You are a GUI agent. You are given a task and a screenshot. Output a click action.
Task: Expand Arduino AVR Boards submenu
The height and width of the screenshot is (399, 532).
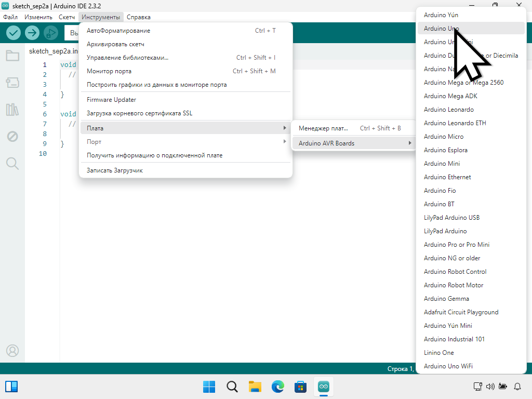pyautogui.click(x=354, y=143)
